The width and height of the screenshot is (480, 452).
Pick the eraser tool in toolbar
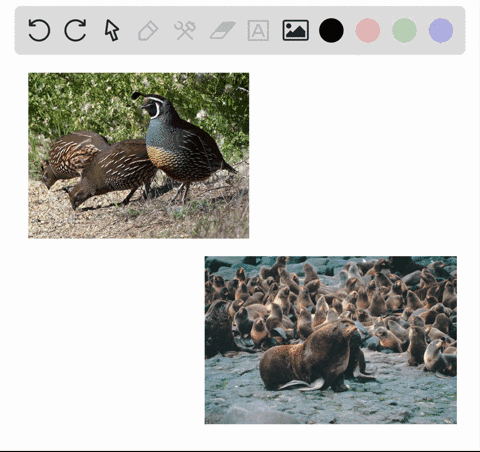pyautogui.click(x=223, y=30)
